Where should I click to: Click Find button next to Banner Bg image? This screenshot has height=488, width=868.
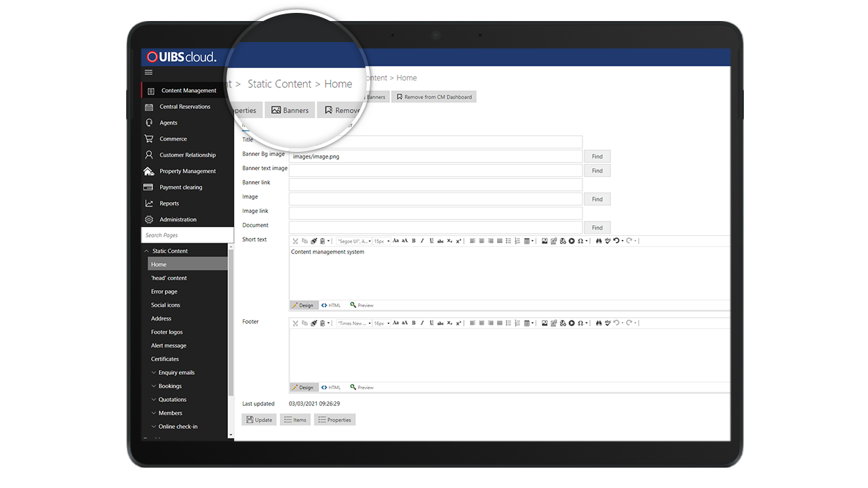click(x=597, y=157)
